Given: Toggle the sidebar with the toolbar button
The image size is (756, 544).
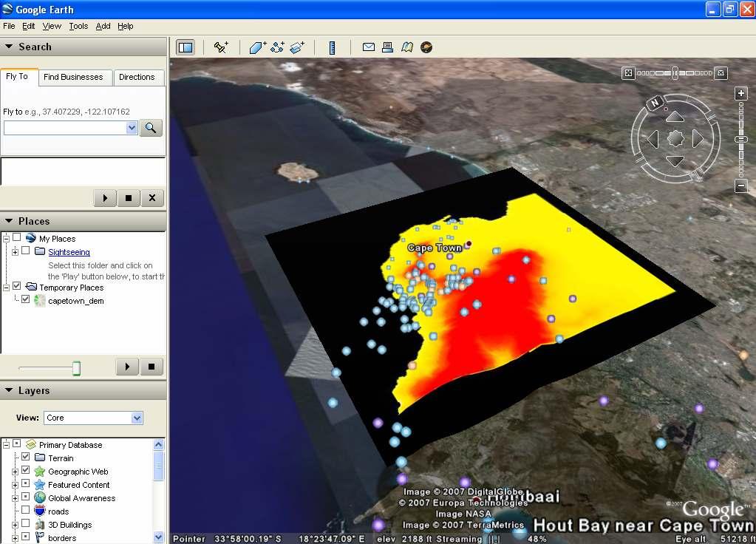Looking at the screenshot, I should 185,47.
